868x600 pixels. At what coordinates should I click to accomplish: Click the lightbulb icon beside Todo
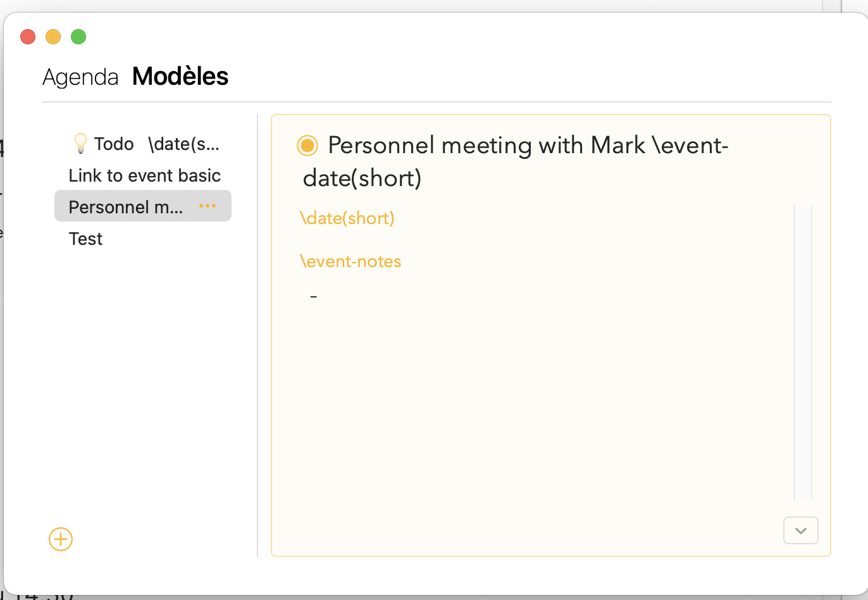80,143
